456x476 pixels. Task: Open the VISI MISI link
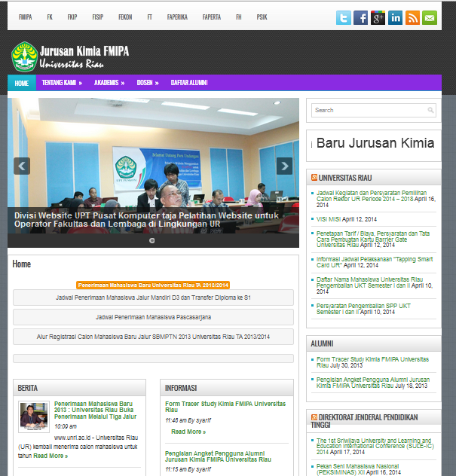[x=329, y=219]
